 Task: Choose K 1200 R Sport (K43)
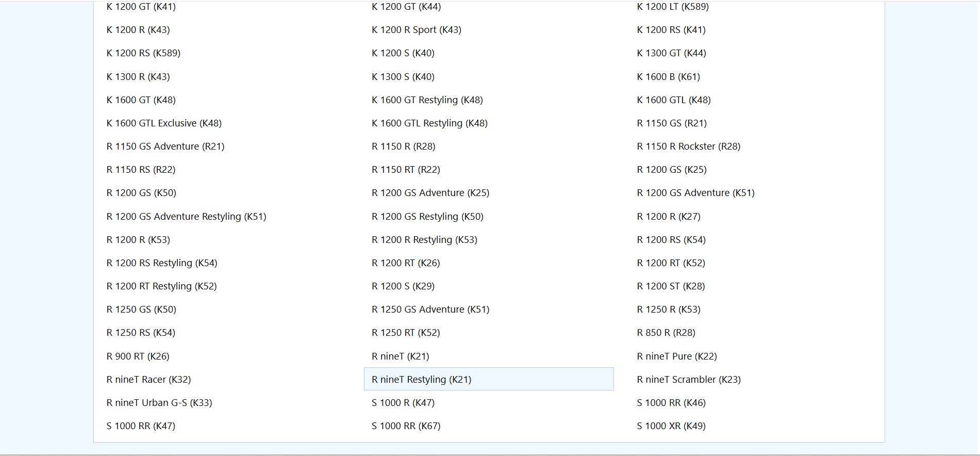coord(416,30)
